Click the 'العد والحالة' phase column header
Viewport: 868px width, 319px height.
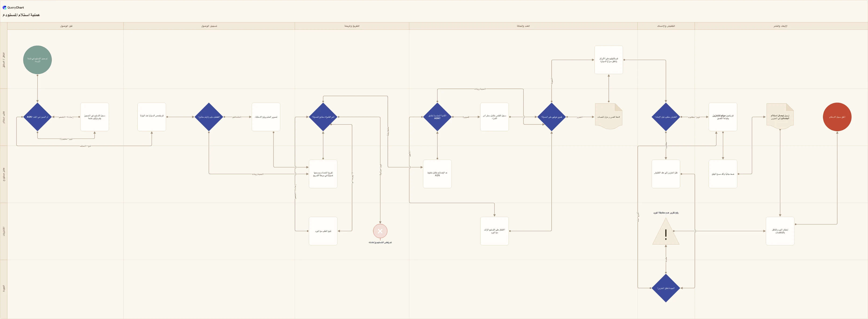click(523, 26)
